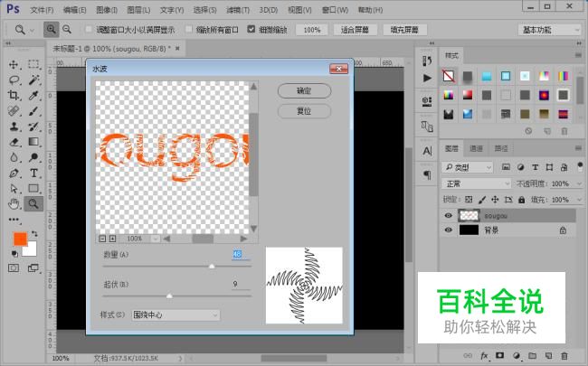This screenshot has height=366, width=588.
Task: Open layer blending mode dropdown
Action: (x=476, y=183)
